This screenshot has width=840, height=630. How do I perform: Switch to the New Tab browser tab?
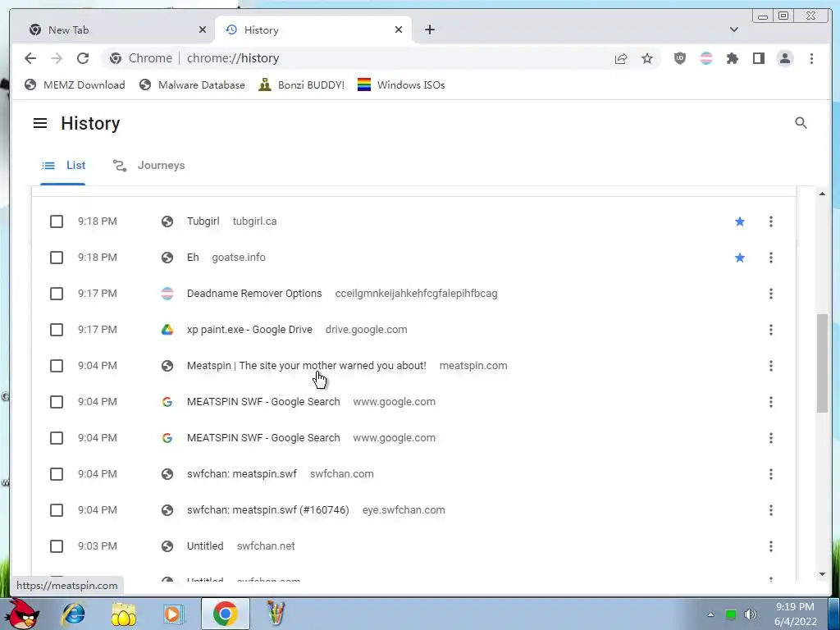[x=112, y=30]
